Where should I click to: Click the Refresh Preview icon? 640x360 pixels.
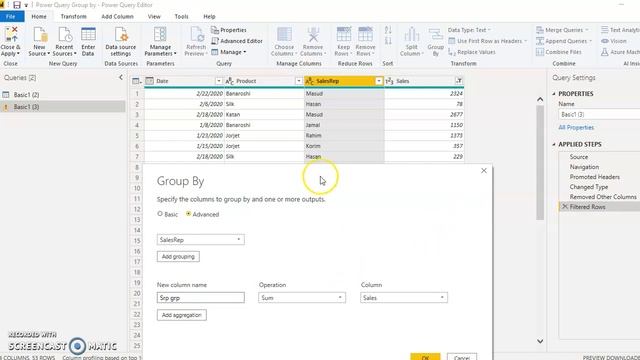[x=196, y=42]
